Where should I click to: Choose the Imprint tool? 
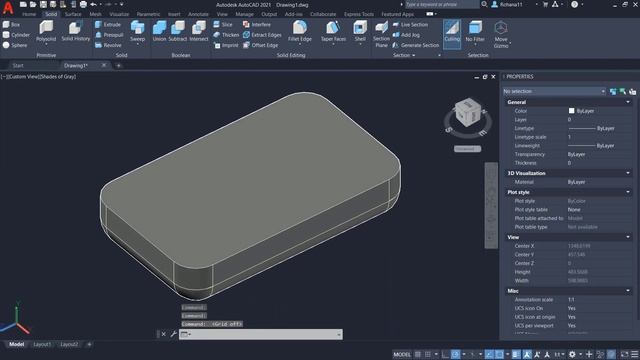[x=226, y=45]
